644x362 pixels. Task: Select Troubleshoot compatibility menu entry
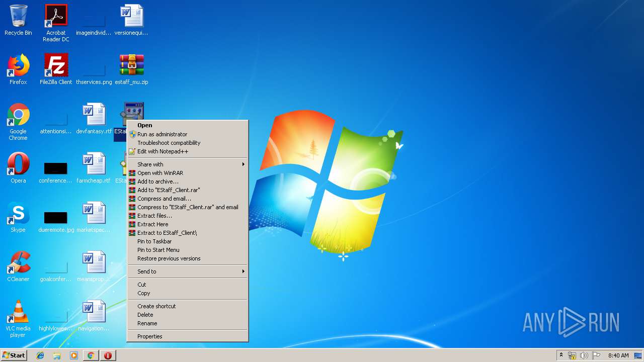coord(187,143)
